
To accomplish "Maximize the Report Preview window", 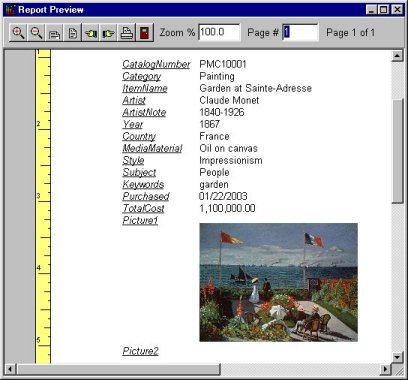I will click(x=384, y=10).
